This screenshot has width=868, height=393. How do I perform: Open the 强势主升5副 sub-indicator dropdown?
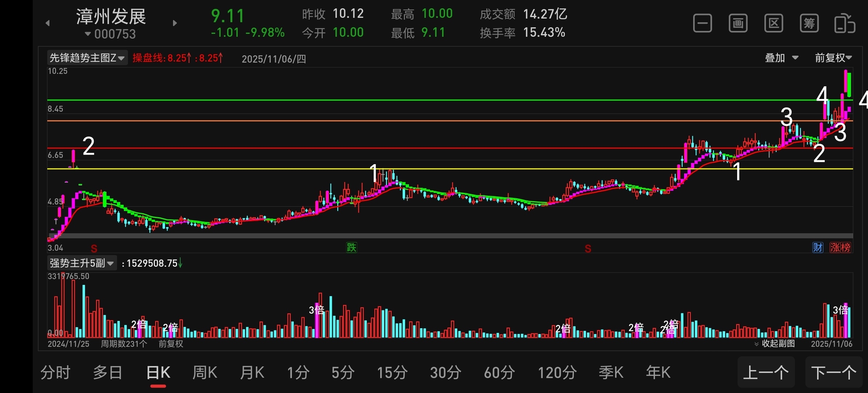[82, 263]
